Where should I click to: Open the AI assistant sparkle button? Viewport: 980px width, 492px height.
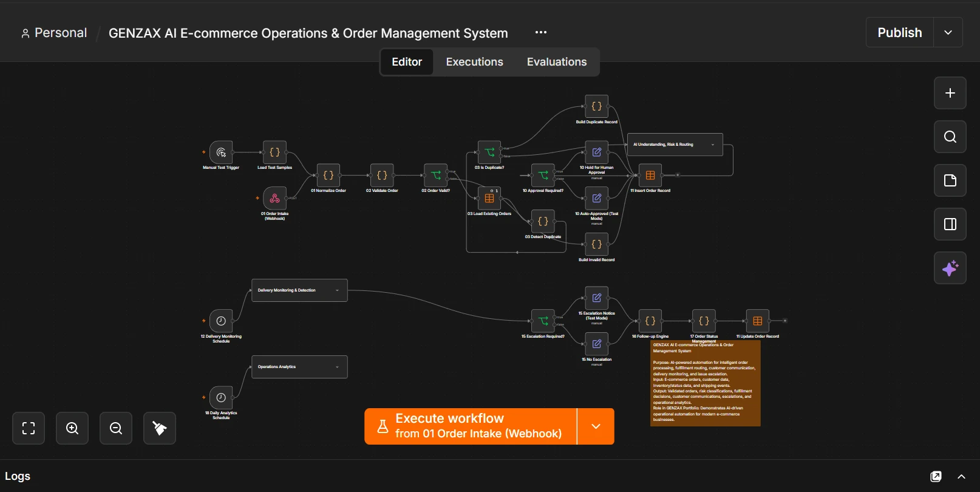pos(950,268)
